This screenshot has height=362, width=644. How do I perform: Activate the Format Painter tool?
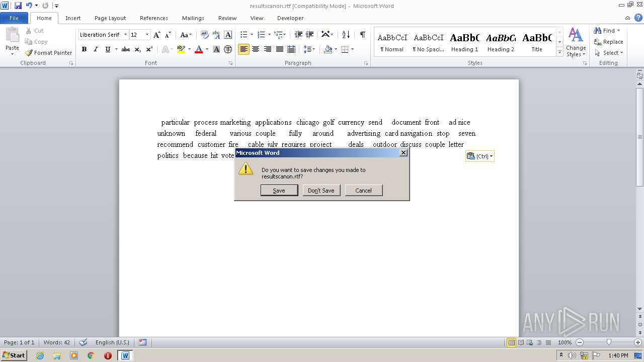click(x=49, y=52)
